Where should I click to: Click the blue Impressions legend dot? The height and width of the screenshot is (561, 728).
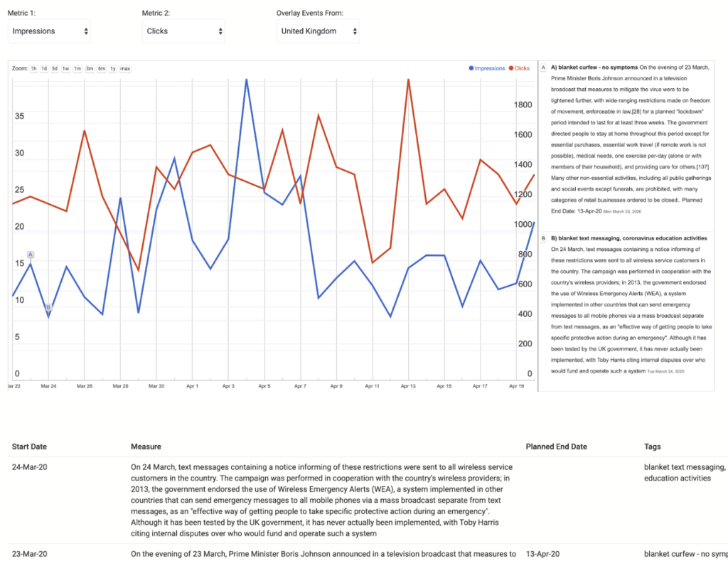point(471,68)
